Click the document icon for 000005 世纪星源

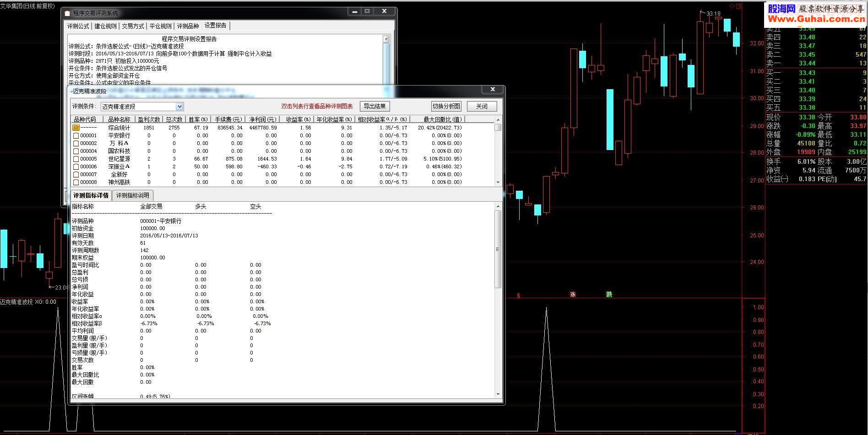76,159
